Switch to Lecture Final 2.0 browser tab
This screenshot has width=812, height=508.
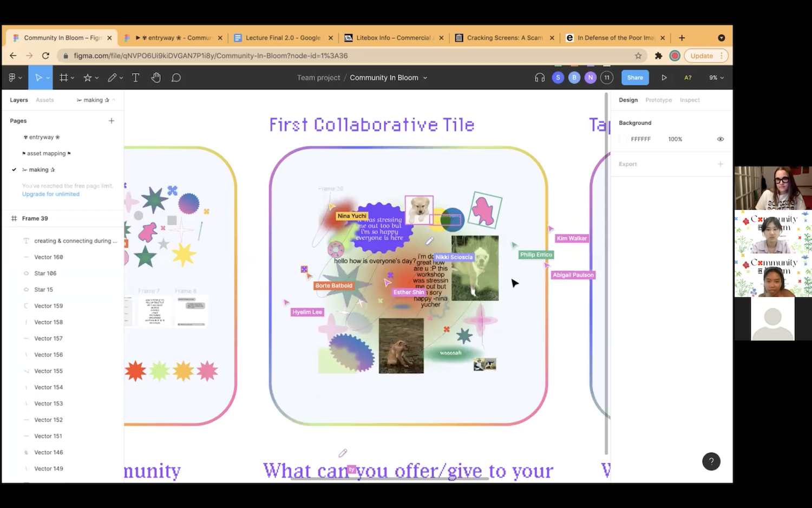[x=283, y=38]
